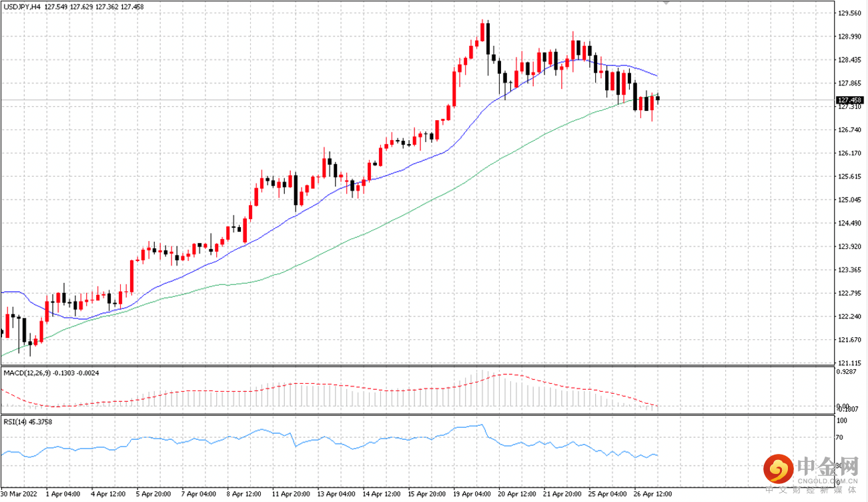Screen dimensions: 868x502
Task: Click the 122.240 price axis label
Action: pos(849,316)
